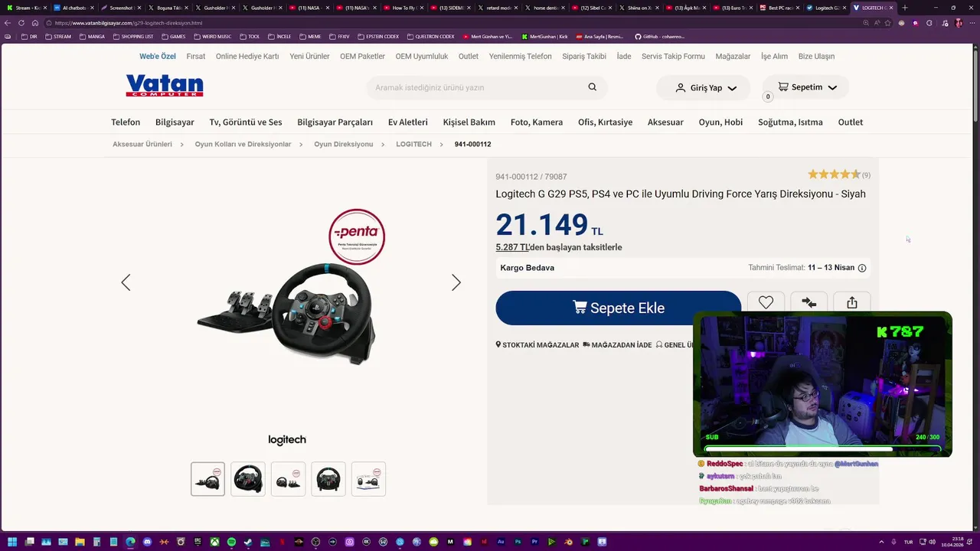This screenshot has height=551, width=980.
Task: Open Ev Aletleri category menu
Action: click(x=408, y=122)
